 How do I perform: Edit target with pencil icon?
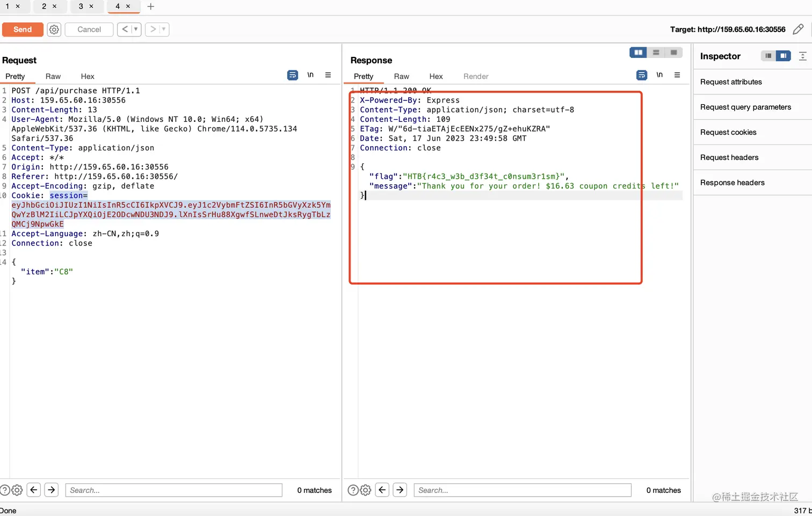click(x=799, y=29)
